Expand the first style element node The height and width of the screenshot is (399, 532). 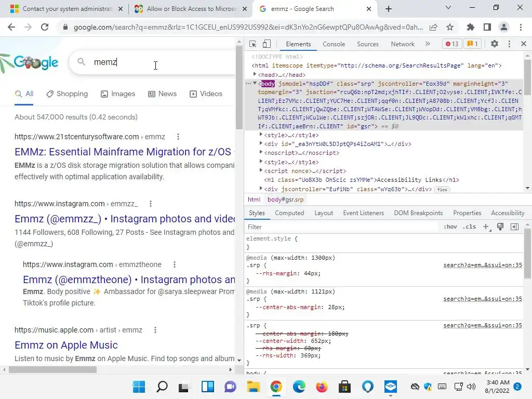pyautogui.click(x=261, y=135)
